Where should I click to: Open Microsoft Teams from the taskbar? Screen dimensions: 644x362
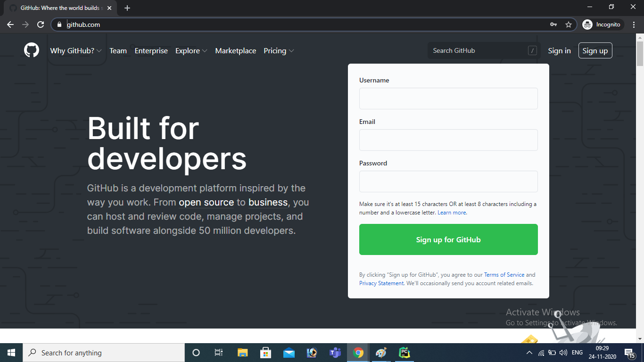pos(335,352)
